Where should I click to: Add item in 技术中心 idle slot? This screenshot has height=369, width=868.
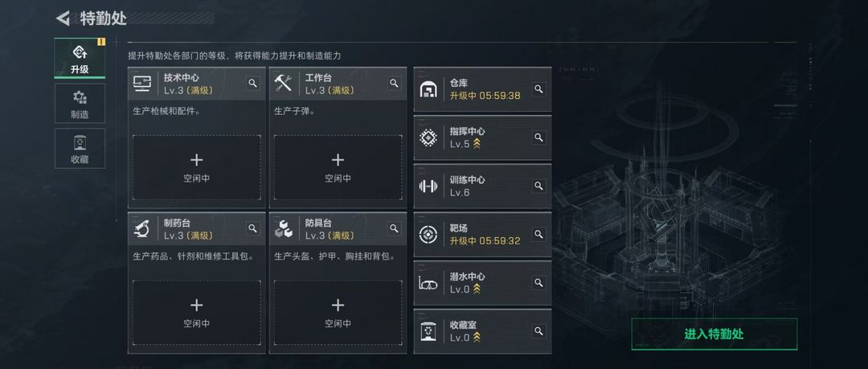pos(197,167)
